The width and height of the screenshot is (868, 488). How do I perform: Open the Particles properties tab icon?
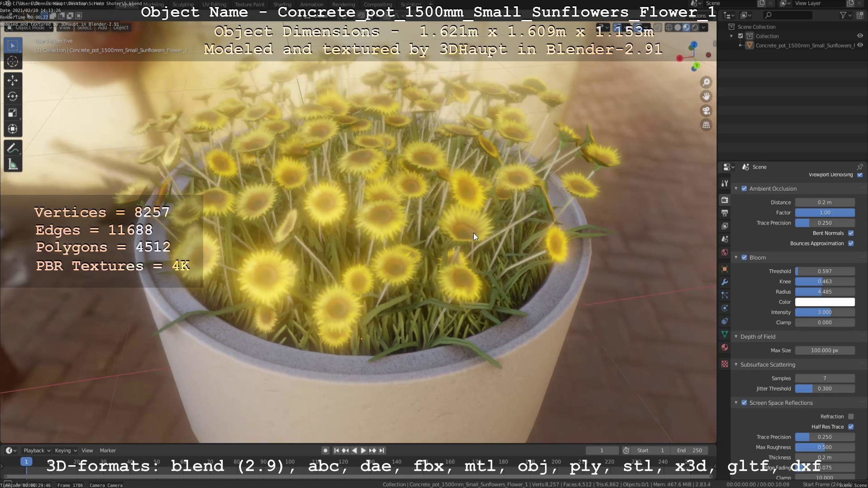725,295
